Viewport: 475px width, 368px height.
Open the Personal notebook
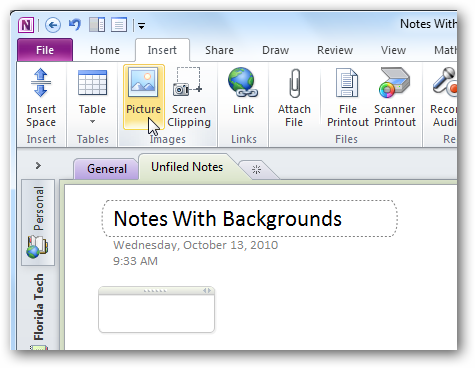tap(38, 222)
